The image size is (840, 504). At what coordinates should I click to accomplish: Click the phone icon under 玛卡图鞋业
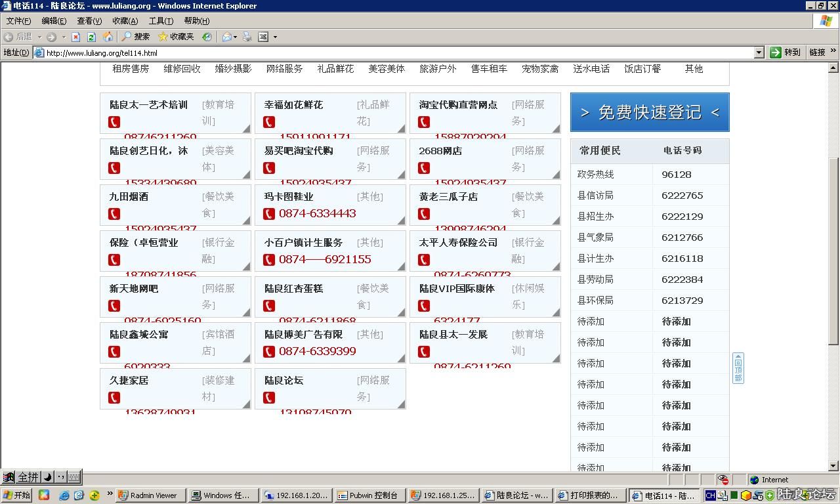[x=269, y=213]
